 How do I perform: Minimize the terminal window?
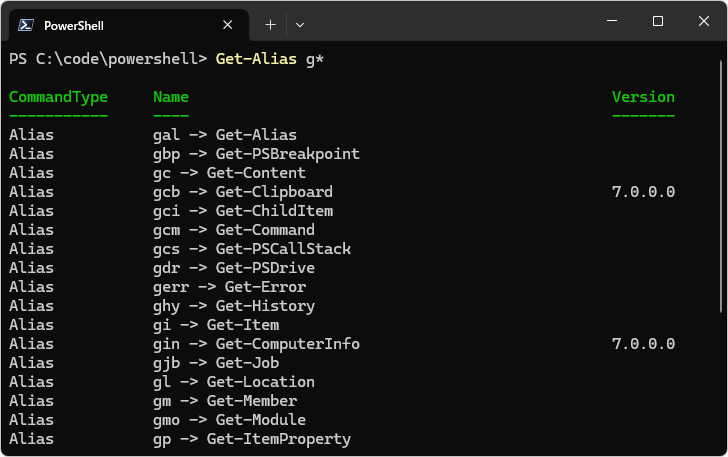click(x=612, y=21)
